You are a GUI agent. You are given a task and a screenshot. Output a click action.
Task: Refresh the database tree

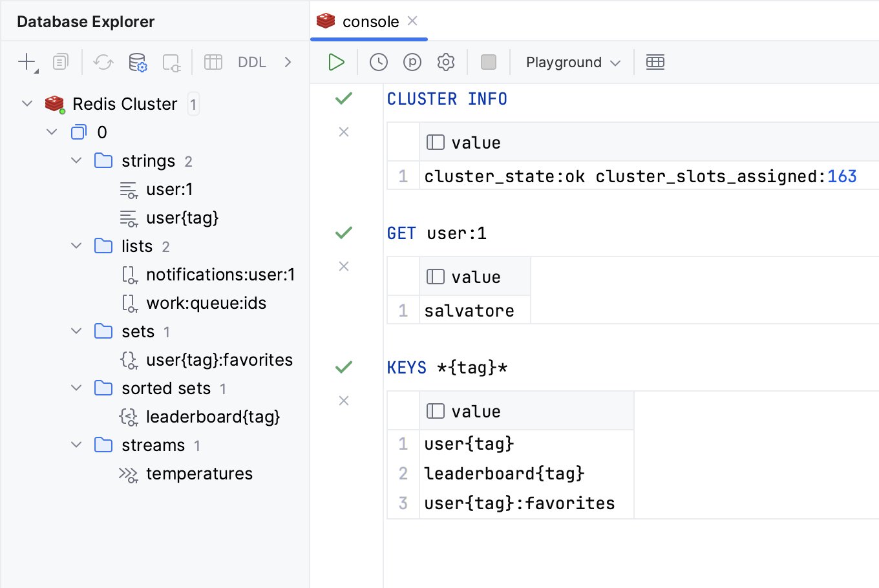pyautogui.click(x=103, y=62)
